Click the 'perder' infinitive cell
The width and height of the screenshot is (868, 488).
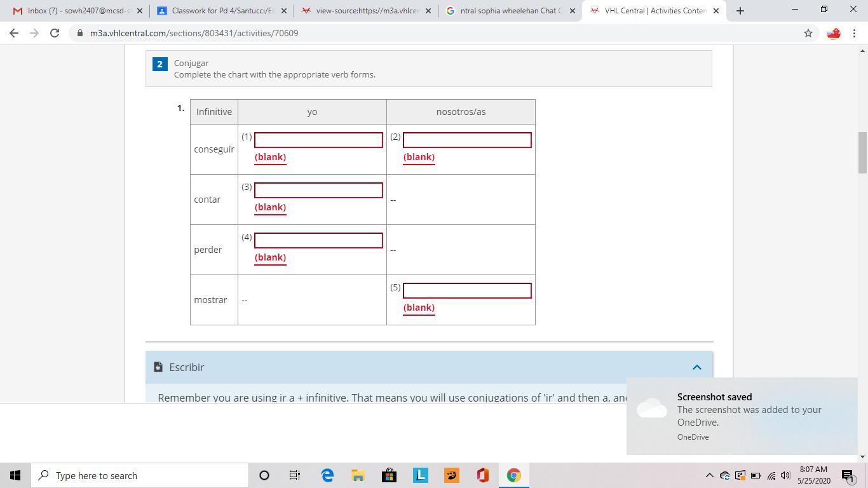coord(214,250)
